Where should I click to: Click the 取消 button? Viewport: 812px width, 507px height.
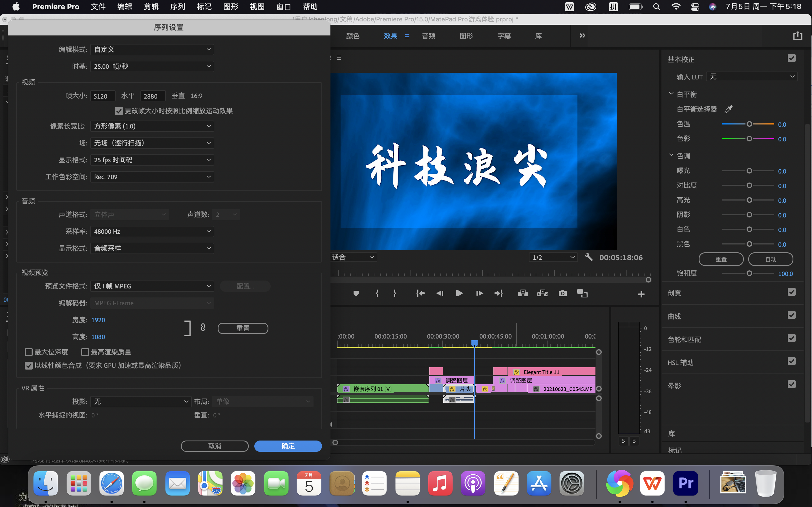pos(215,446)
